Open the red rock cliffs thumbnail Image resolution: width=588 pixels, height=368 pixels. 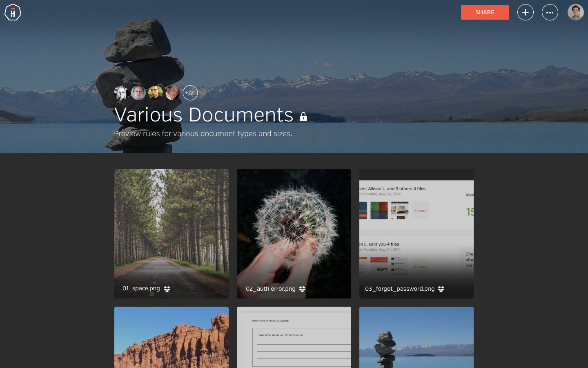pyautogui.click(x=171, y=337)
